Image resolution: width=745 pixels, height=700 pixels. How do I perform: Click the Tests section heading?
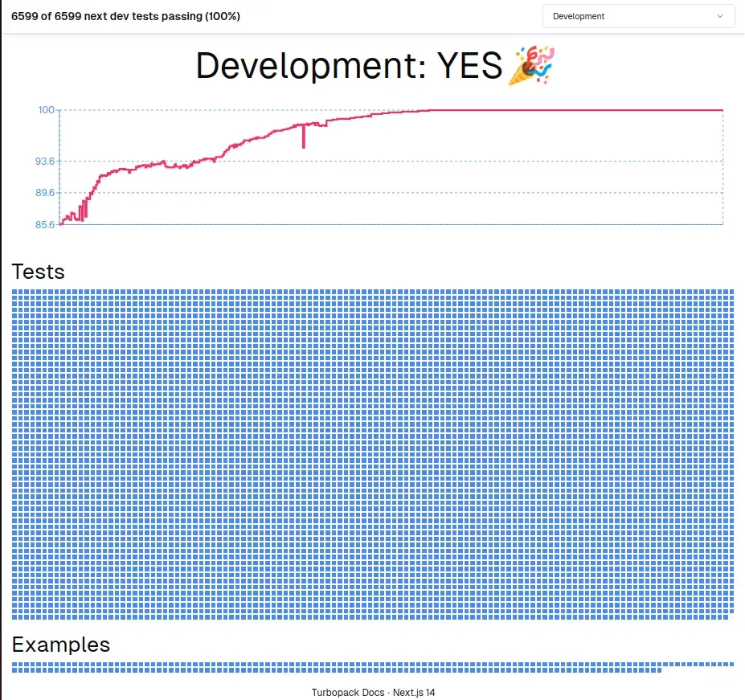38,272
